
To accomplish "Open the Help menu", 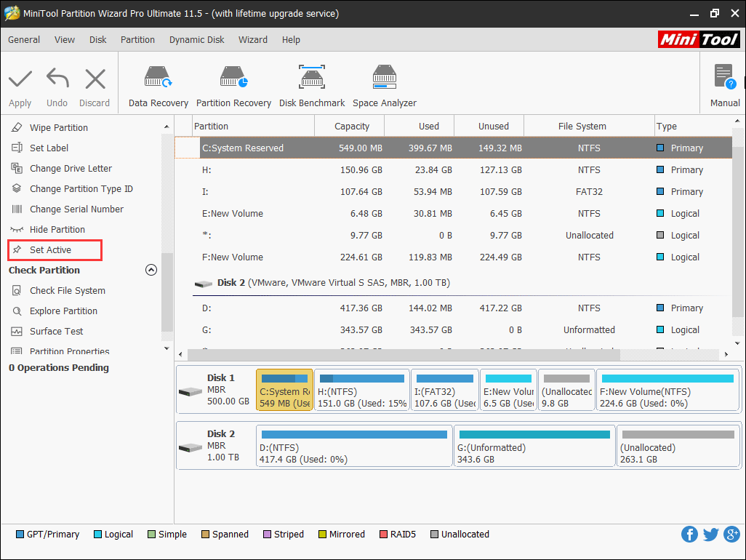I will (x=291, y=40).
